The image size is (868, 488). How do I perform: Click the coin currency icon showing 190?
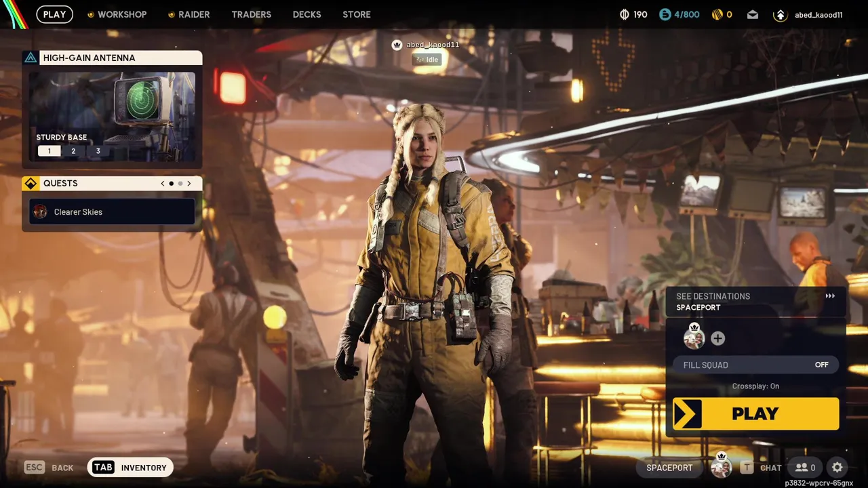click(625, 14)
